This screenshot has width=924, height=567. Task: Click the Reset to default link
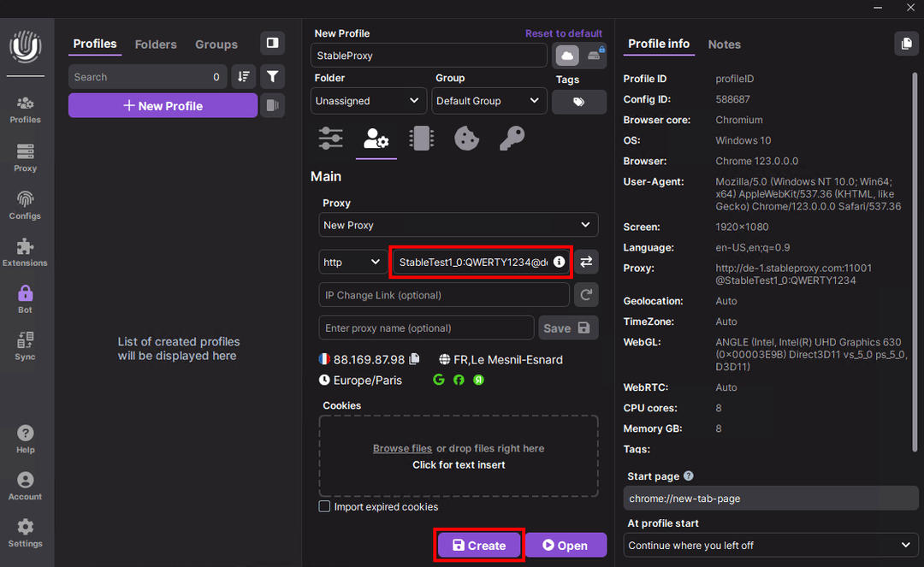(x=563, y=33)
